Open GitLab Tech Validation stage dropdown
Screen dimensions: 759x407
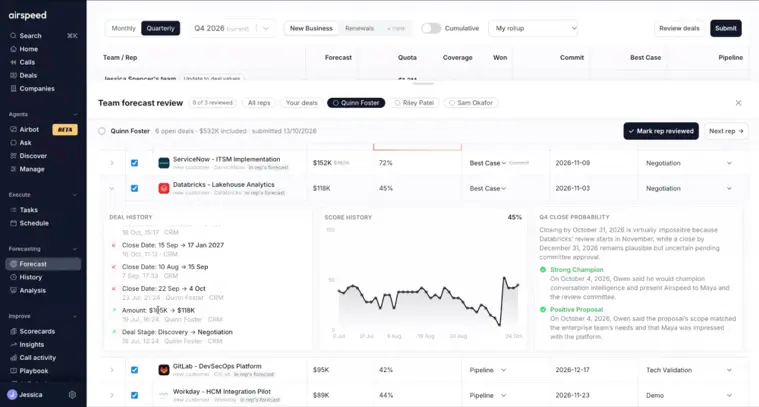click(689, 370)
